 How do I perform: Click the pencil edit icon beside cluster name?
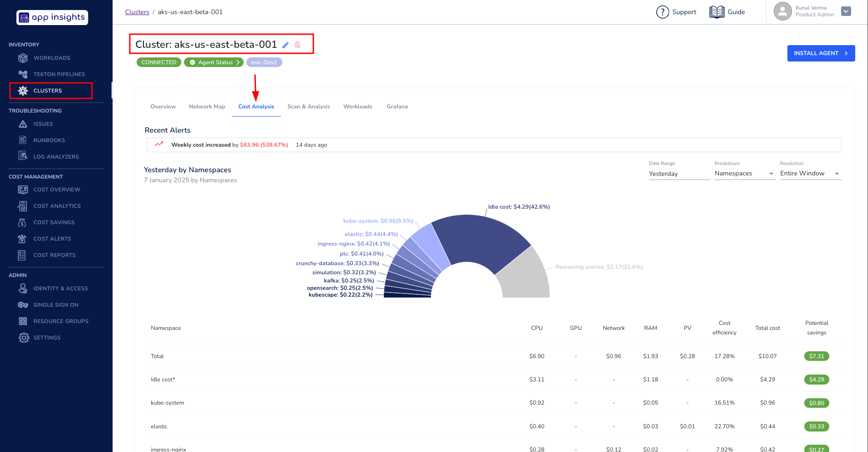286,45
